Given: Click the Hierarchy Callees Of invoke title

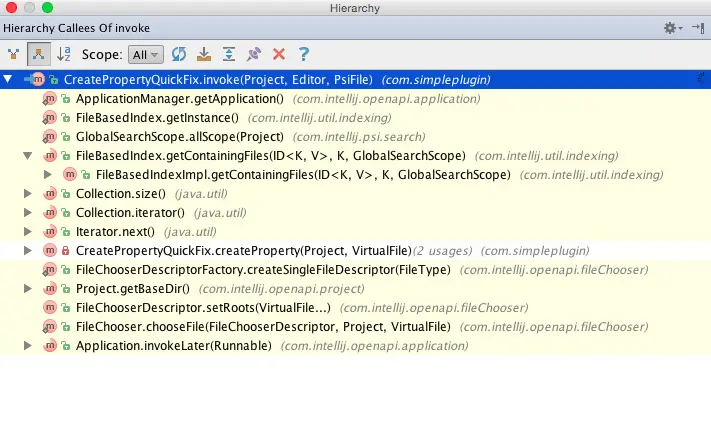Looking at the screenshot, I should click(76, 28).
